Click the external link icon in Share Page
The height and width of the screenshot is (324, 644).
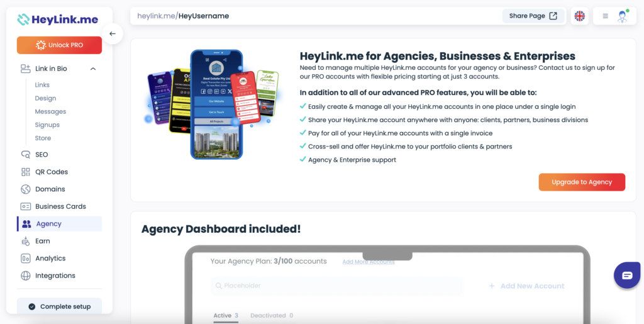point(553,16)
